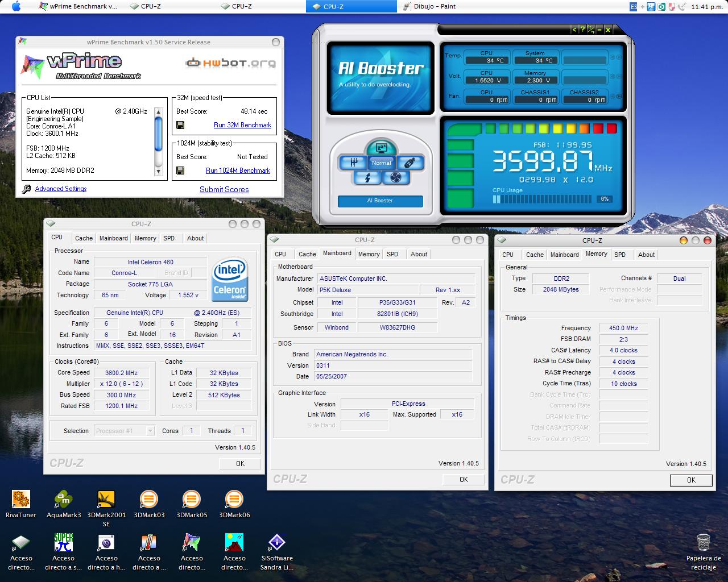Click the red rightmost overclock level indicator
Image resolution: width=728 pixels, height=582 pixels.
612,129
